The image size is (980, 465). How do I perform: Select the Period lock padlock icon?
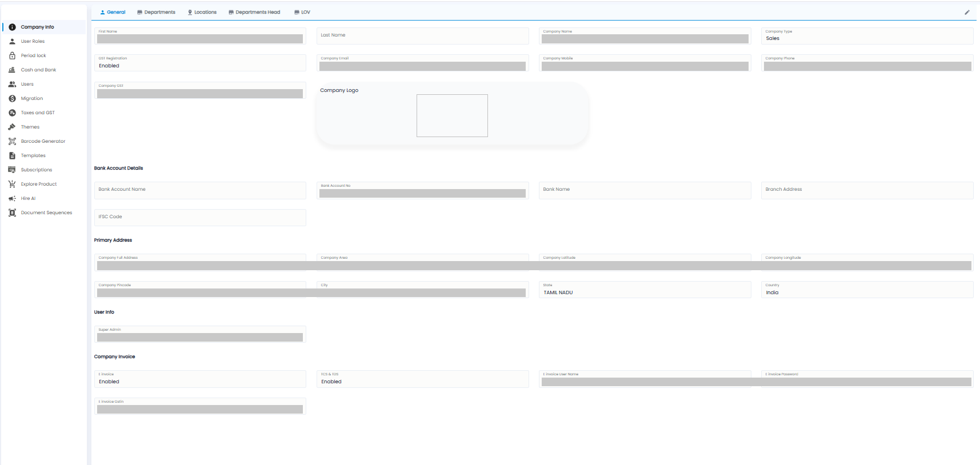12,55
